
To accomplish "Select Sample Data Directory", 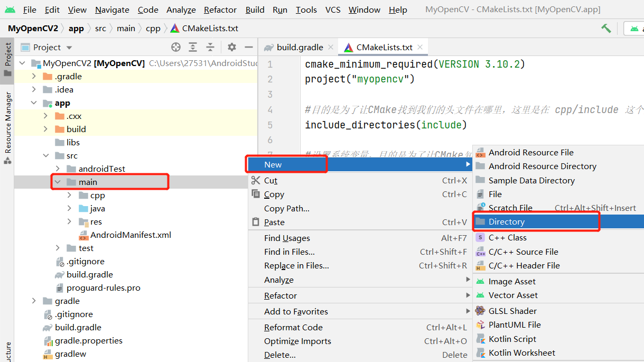I will click(x=558, y=180).
